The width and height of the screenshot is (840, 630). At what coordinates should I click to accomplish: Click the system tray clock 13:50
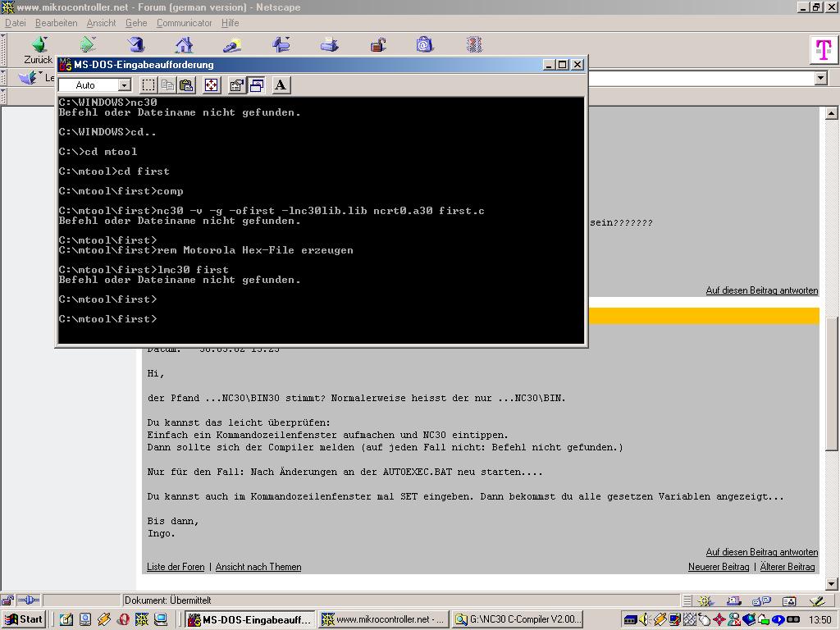[x=820, y=620]
